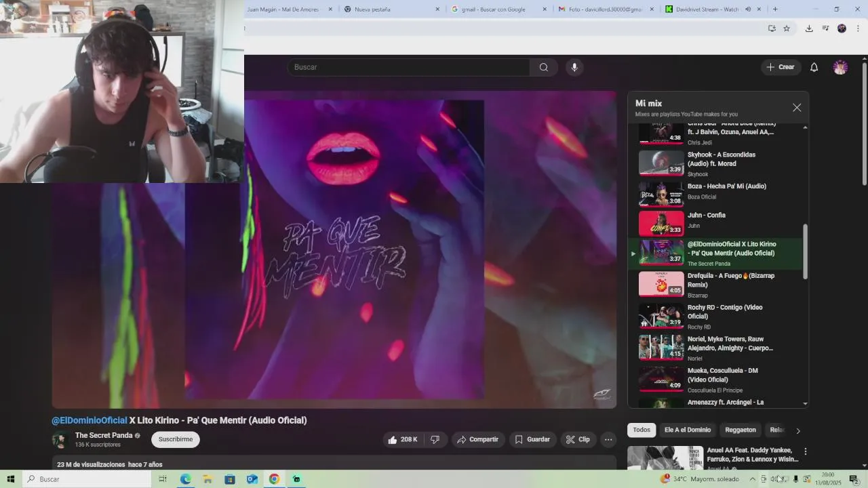Open Chrome three-dot menu
The height and width of the screenshot is (488, 868).
coord(858,28)
